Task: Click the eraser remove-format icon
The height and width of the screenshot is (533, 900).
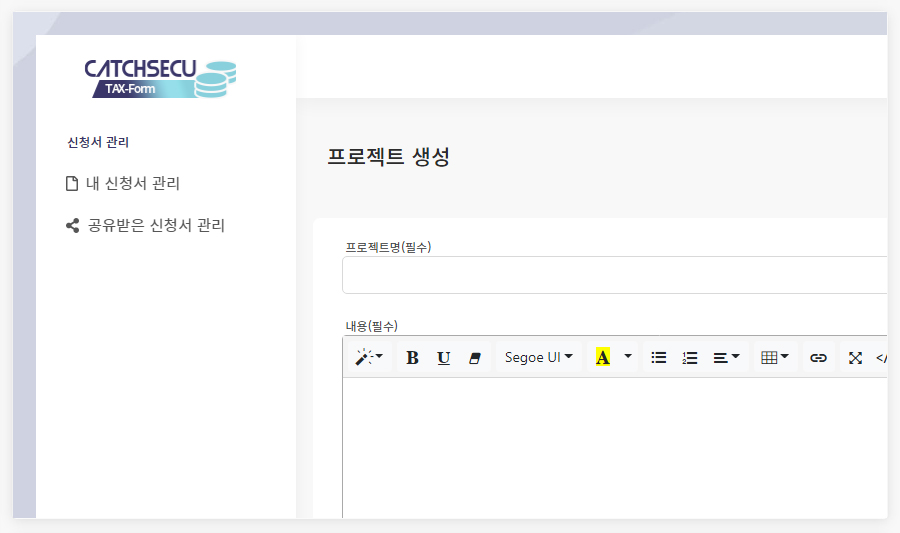Action: click(x=474, y=357)
